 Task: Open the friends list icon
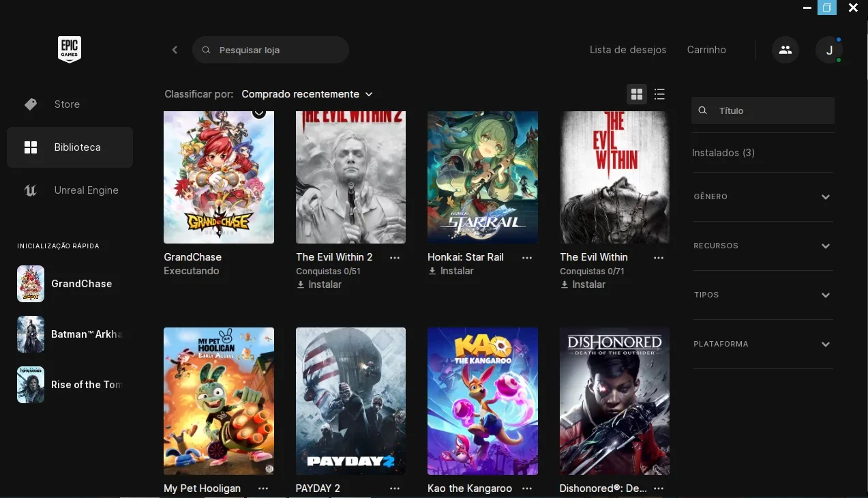click(x=785, y=50)
